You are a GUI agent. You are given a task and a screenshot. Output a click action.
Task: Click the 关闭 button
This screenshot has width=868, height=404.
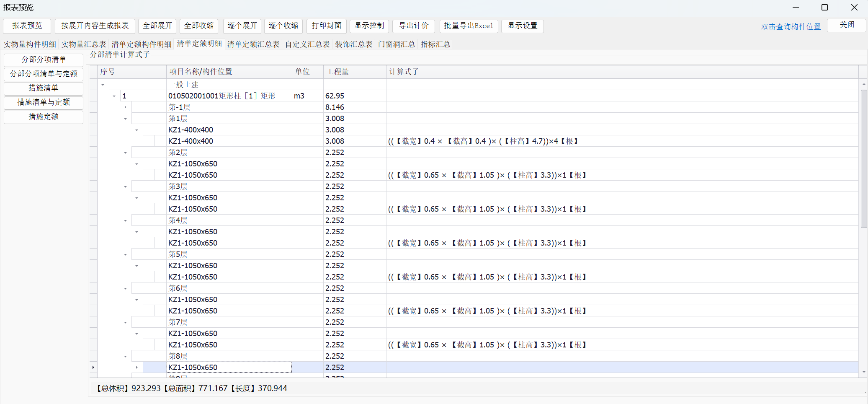tap(846, 25)
